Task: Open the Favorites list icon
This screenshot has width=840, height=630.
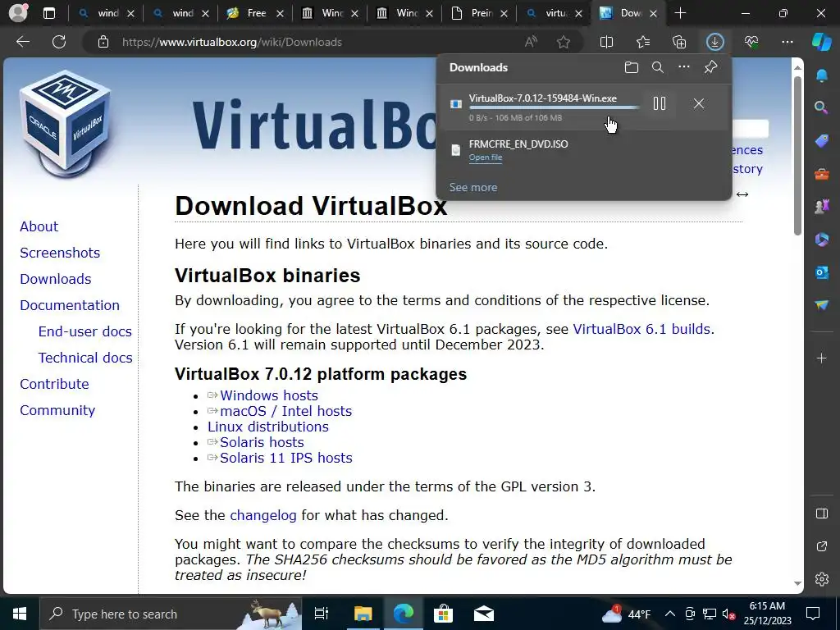Action: click(643, 42)
